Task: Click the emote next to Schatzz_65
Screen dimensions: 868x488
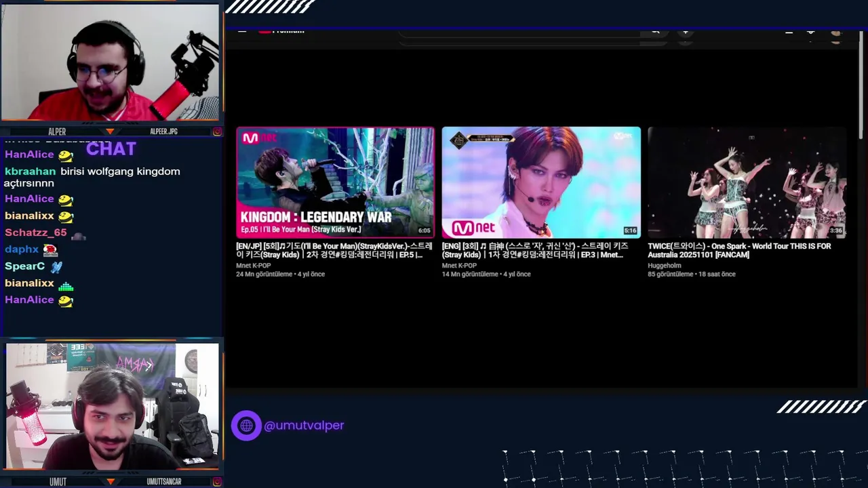Action: pyautogui.click(x=79, y=235)
